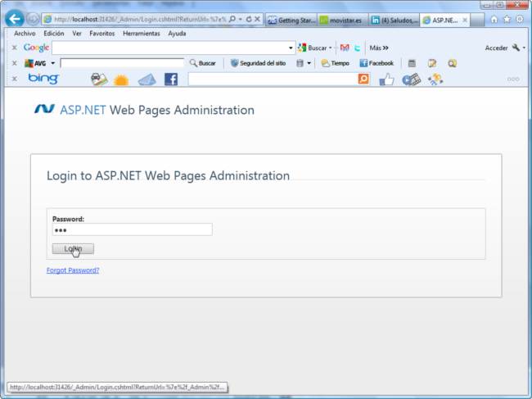The height and width of the screenshot is (399, 532).
Task: Open Gmail icon in Google toolbar
Action: coord(345,48)
